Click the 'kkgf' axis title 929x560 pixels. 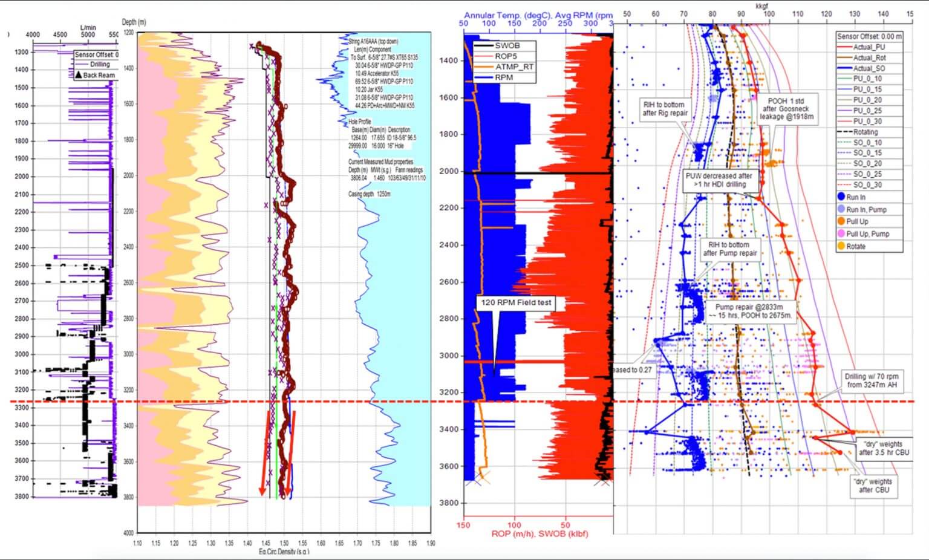(x=762, y=5)
